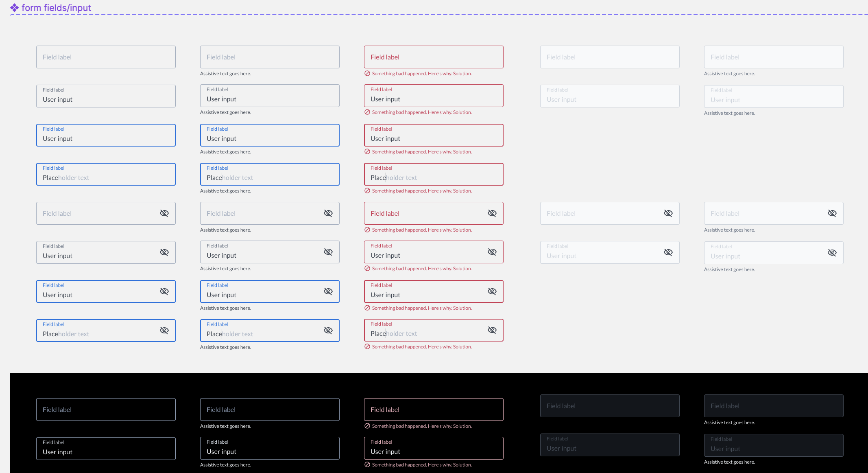This screenshot has height=473, width=868.
Task: Click error circle icon under dark empty error field
Action: coord(367,426)
